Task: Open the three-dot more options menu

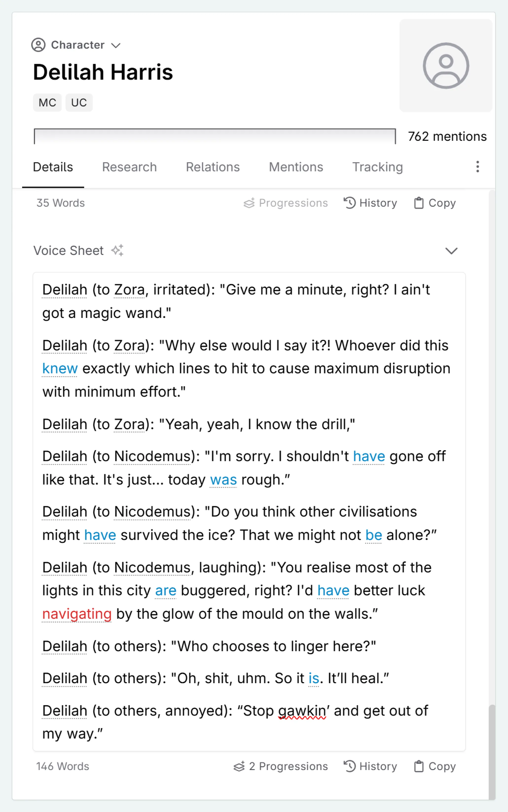Action: [477, 167]
